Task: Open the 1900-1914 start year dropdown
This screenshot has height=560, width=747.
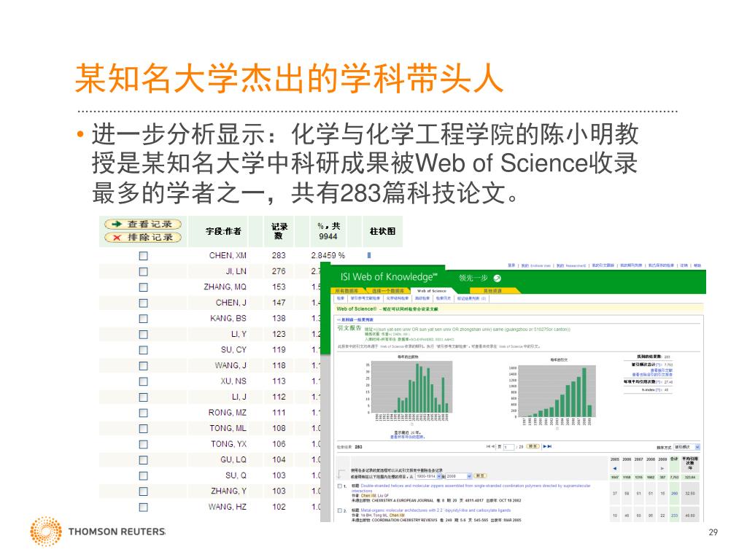Action: 428,476
